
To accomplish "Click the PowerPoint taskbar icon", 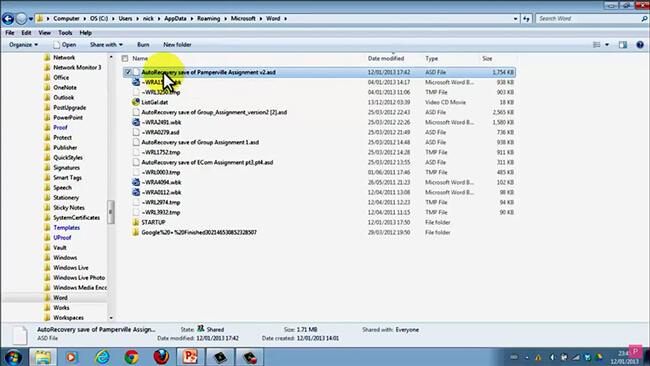I will click(x=190, y=357).
